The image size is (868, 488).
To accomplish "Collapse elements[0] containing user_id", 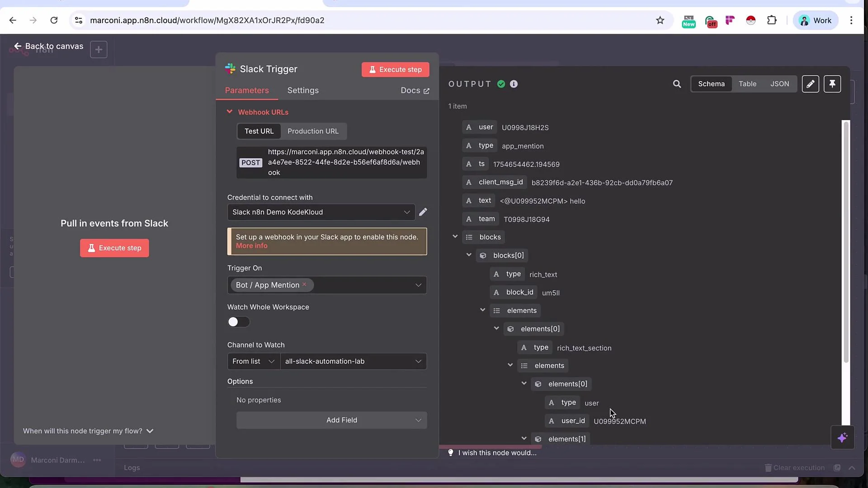I will (524, 384).
